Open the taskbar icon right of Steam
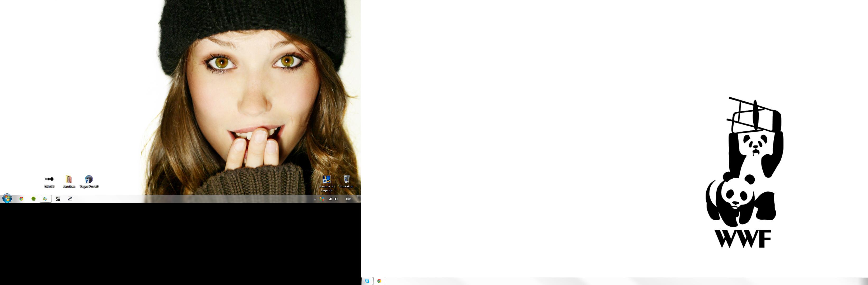868x285 pixels. (70, 199)
